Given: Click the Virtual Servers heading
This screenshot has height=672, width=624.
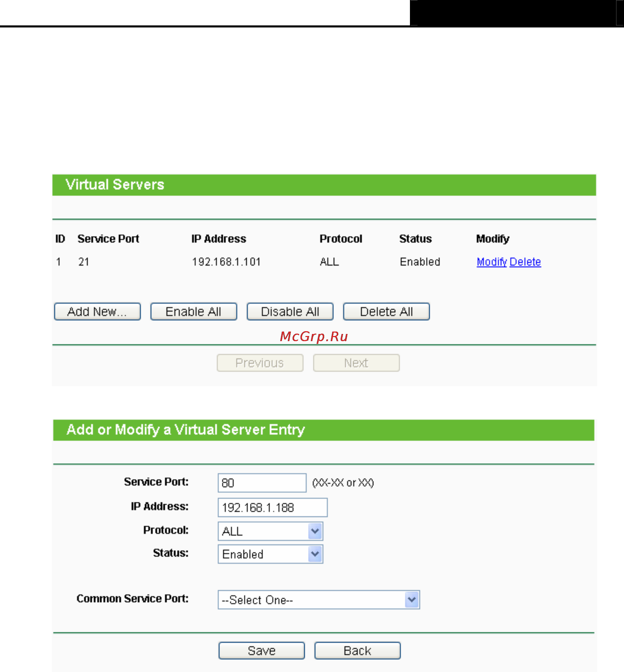Looking at the screenshot, I should click(x=115, y=185).
